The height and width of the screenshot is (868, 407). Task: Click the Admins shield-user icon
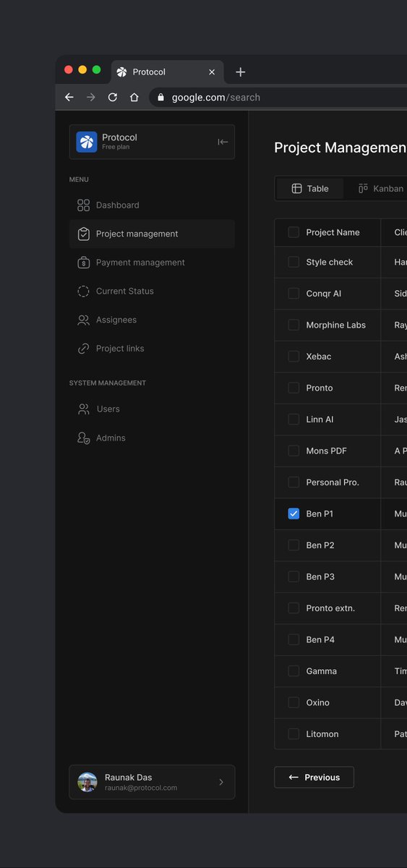coord(83,438)
